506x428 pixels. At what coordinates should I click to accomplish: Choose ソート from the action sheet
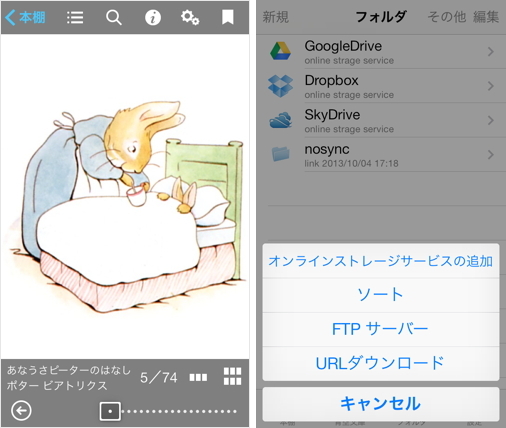[381, 295]
